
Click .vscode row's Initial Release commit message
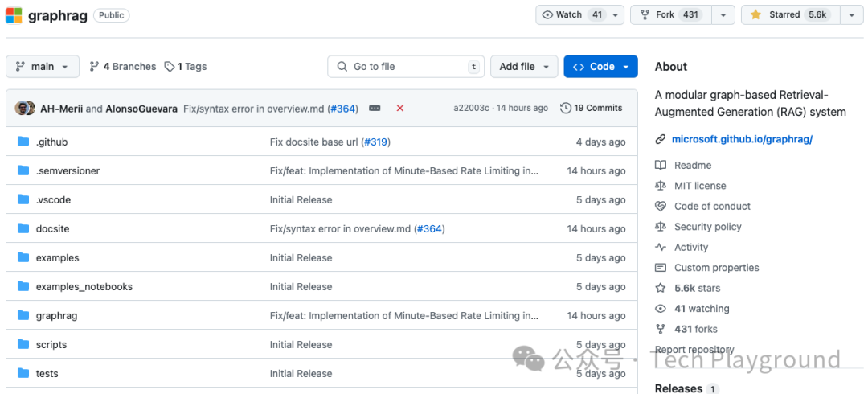click(x=301, y=199)
